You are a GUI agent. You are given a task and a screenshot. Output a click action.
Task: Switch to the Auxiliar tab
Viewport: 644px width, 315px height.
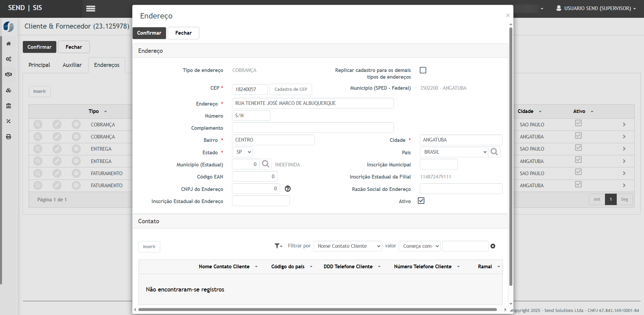pyautogui.click(x=72, y=65)
